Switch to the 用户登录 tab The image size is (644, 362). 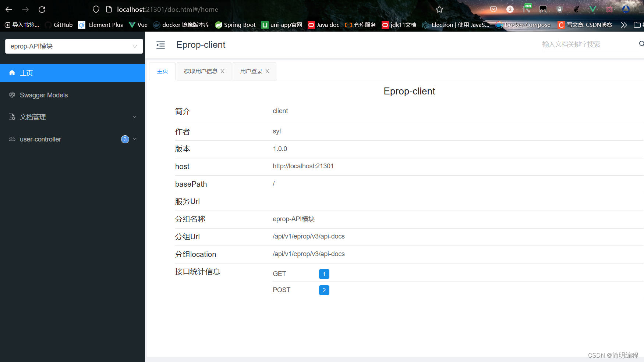(251, 71)
